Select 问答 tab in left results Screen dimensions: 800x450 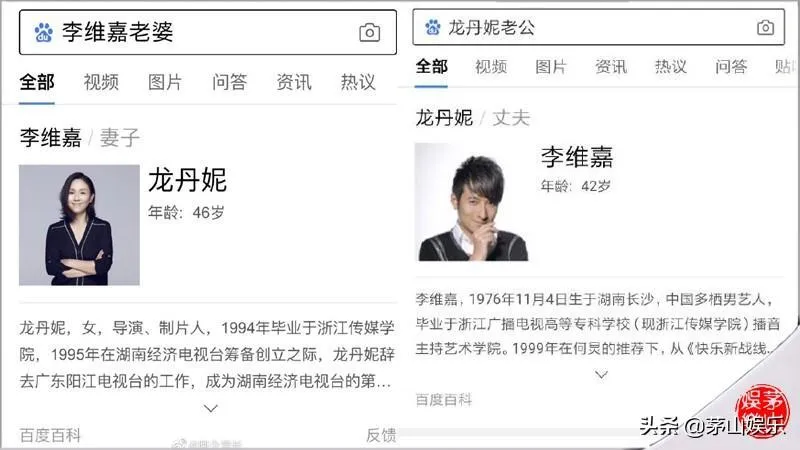pos(230,82)
